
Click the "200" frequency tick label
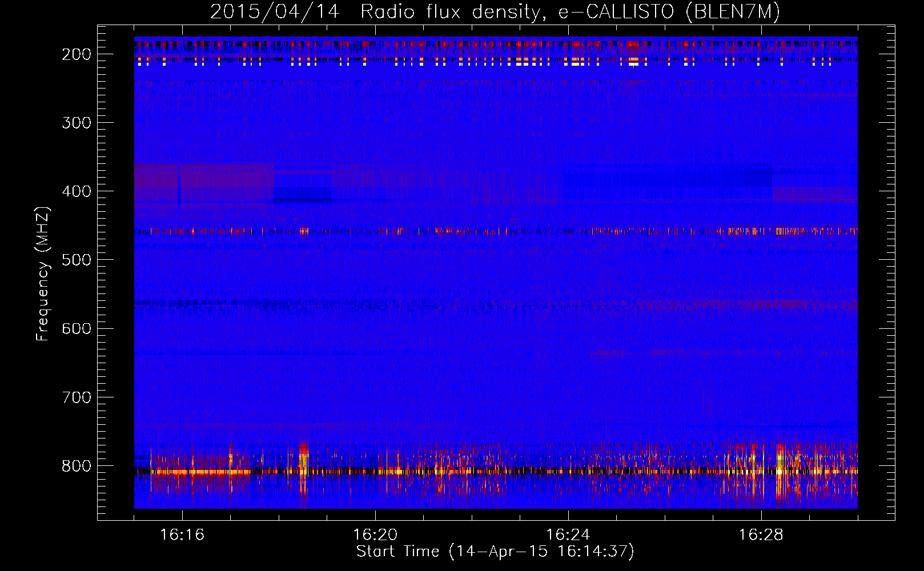click(x=77, y=54)
